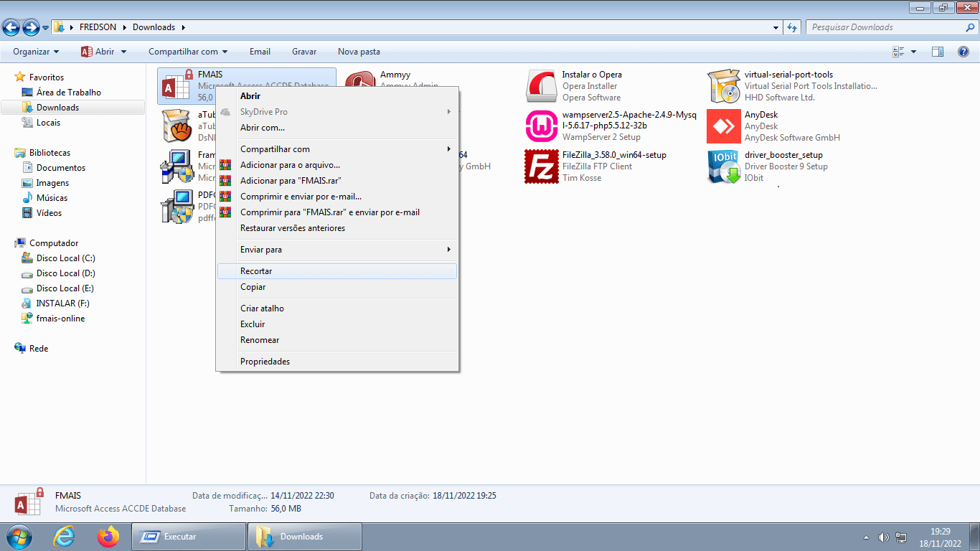Open Disco Local (C:) in the navigation pane
This screenshot has height=551, width=980.
66,258
